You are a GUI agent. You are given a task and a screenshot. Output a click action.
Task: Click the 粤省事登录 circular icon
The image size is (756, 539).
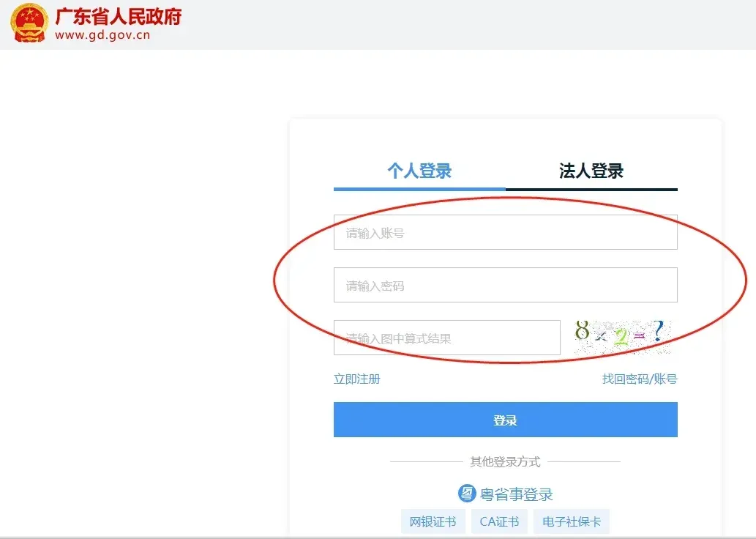coord(466,493)
